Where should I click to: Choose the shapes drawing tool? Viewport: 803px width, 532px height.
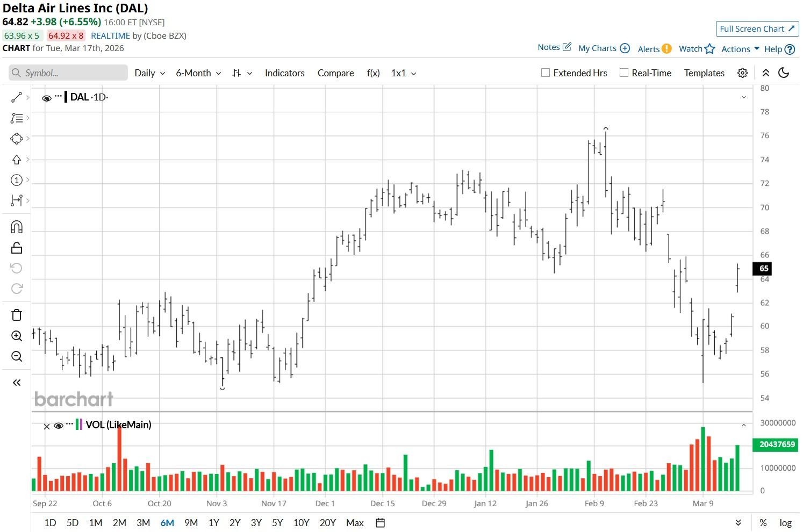17,139
